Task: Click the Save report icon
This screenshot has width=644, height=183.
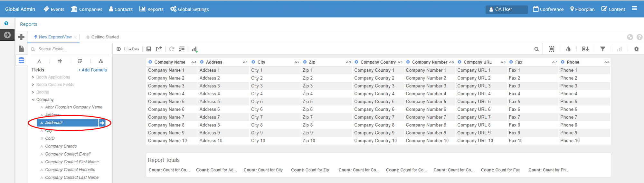Action: (x=149, y=49)
